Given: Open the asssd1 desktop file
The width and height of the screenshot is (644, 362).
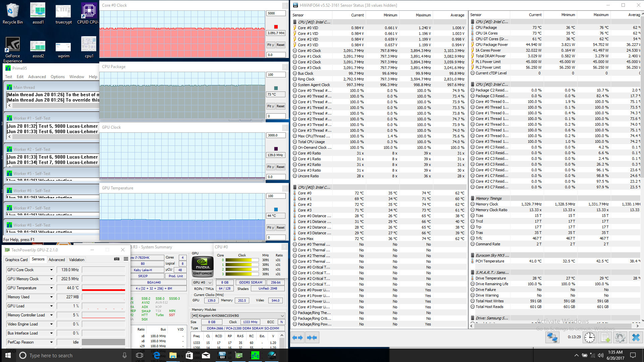Looking at the screenshot, I should coord(38,13).
